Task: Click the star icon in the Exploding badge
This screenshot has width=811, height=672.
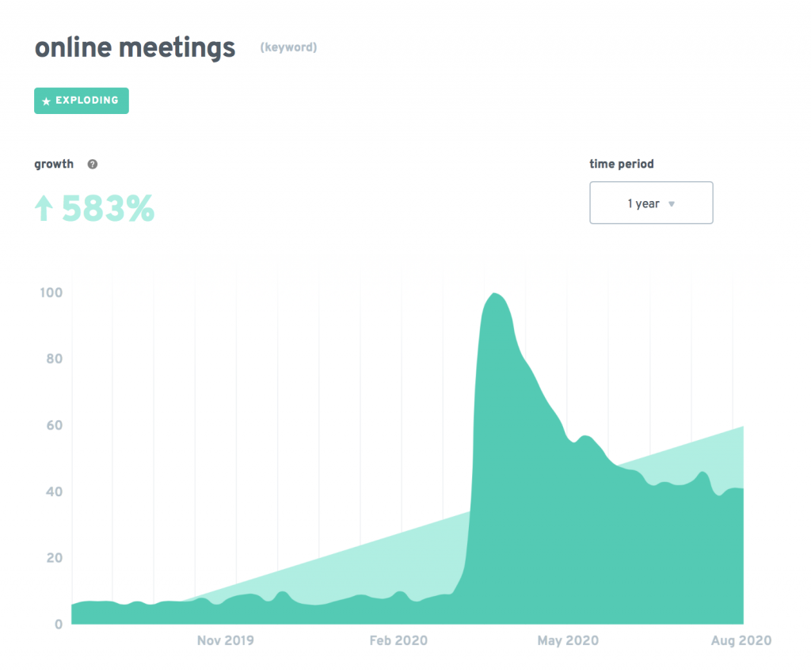Action: tap(46, 101)
